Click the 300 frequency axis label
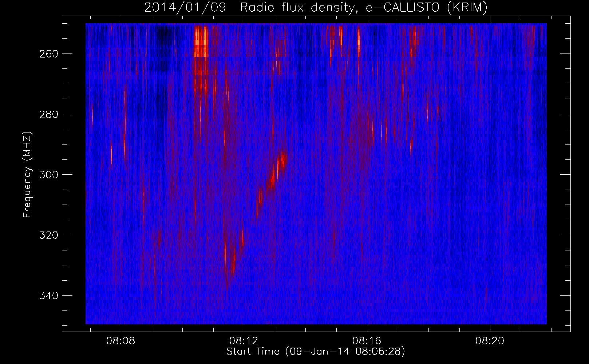The height and width of the screenshot is (364, 589). point(48,175)
